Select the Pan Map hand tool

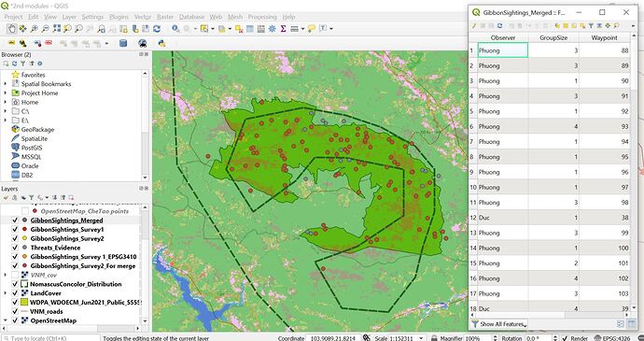[11, 29]
